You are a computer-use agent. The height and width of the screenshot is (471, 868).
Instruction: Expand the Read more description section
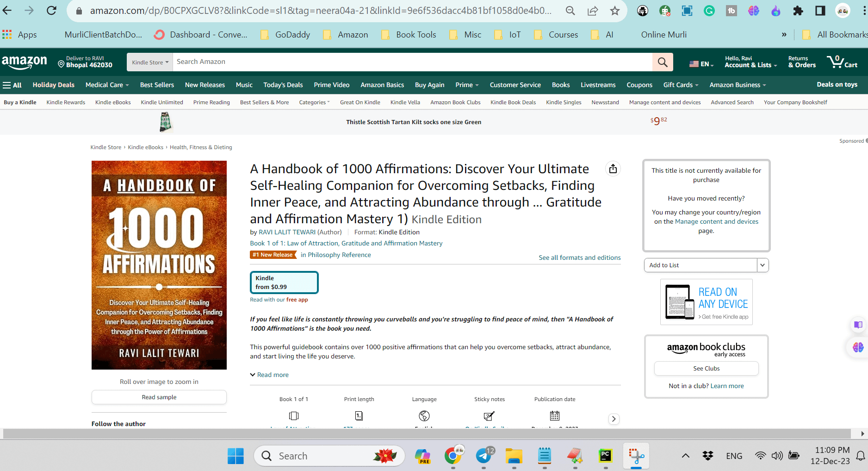(269, 375)
